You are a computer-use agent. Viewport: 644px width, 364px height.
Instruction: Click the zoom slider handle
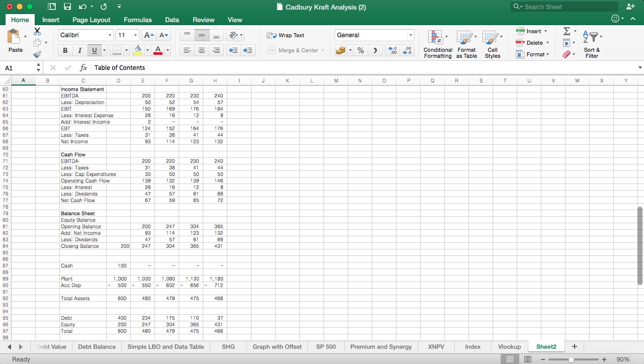(571, 359)
